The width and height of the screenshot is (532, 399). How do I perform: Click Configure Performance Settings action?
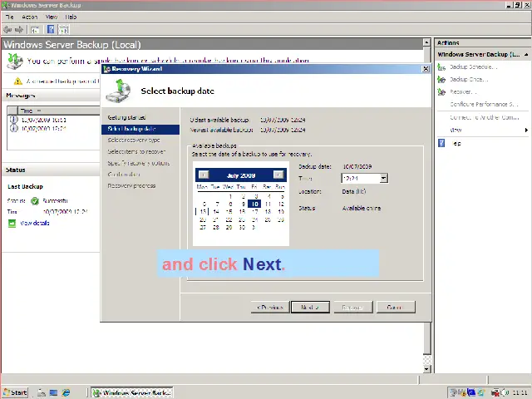point(484,104)
